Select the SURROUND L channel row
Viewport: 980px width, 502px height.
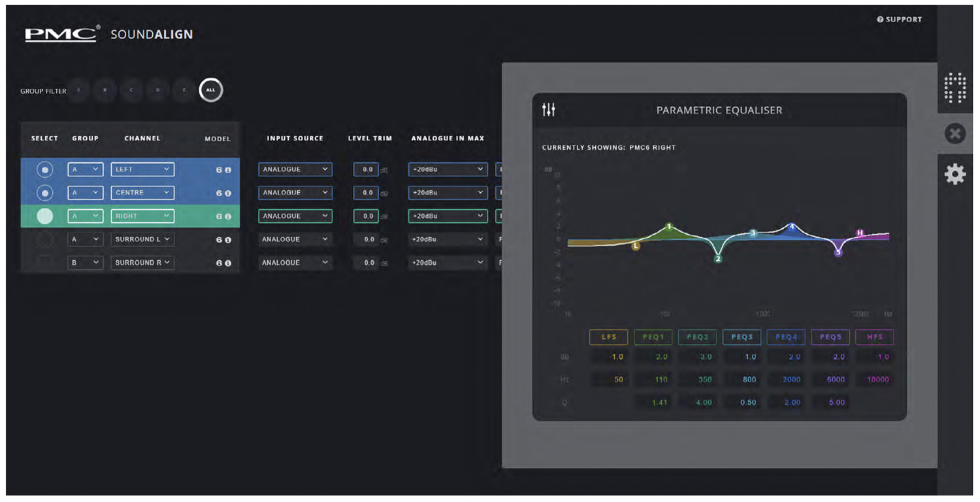[x=44, y=240]
